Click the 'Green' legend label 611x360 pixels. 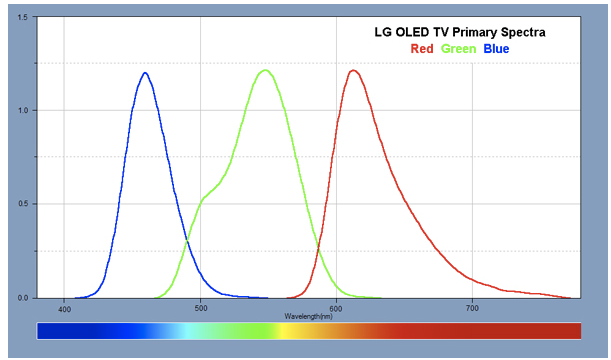coord(458,49)
